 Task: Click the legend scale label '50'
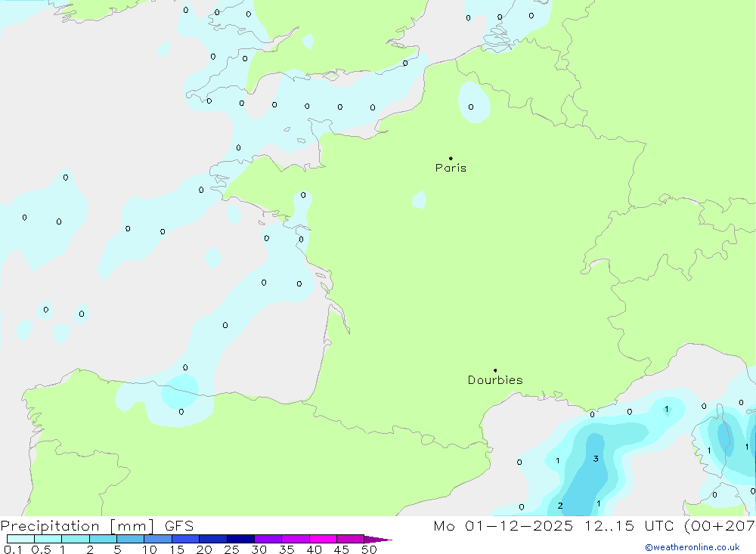369,549
